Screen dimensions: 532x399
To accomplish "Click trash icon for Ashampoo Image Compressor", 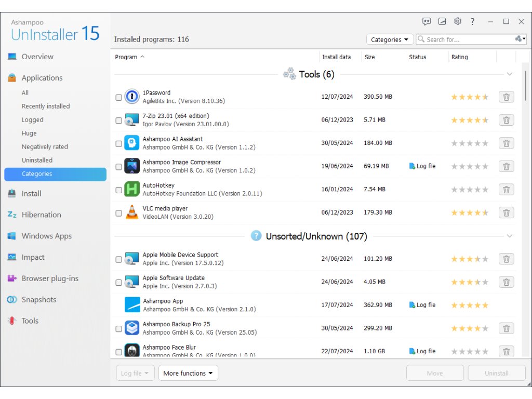I will click(506, 166).
